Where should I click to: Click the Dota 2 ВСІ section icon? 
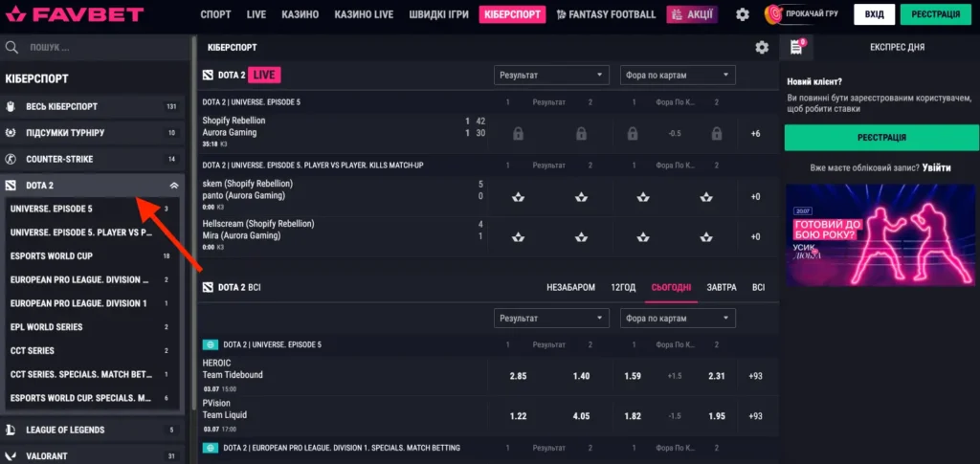[x=208, y=287]
